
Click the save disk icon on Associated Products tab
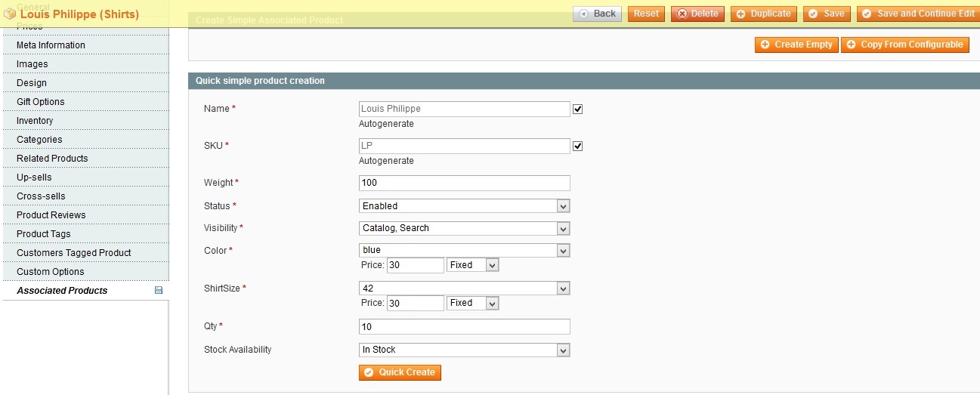(159, 290)
